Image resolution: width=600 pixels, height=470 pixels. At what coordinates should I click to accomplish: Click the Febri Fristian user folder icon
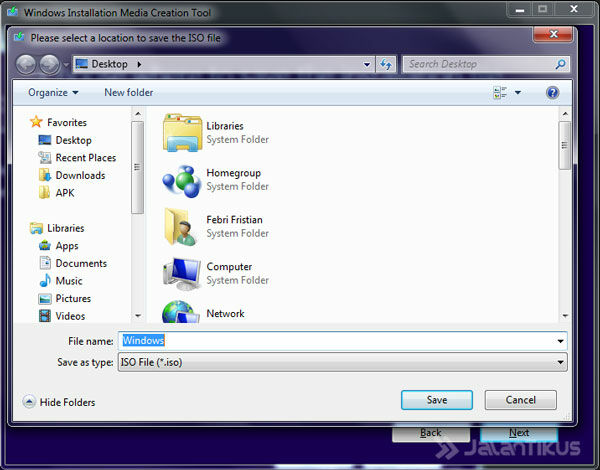[180, 227]
